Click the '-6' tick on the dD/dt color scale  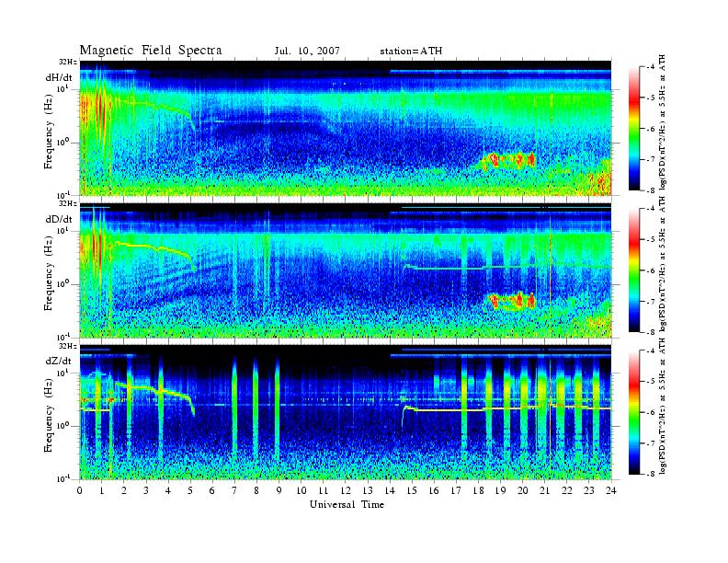click(649, 270)
